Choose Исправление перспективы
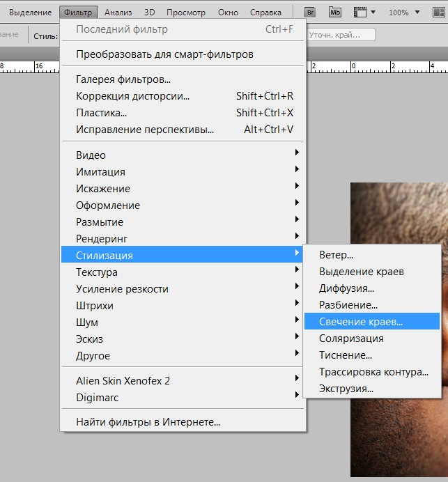This screenshot has height=482, width=448. click(x=183, y=130)
